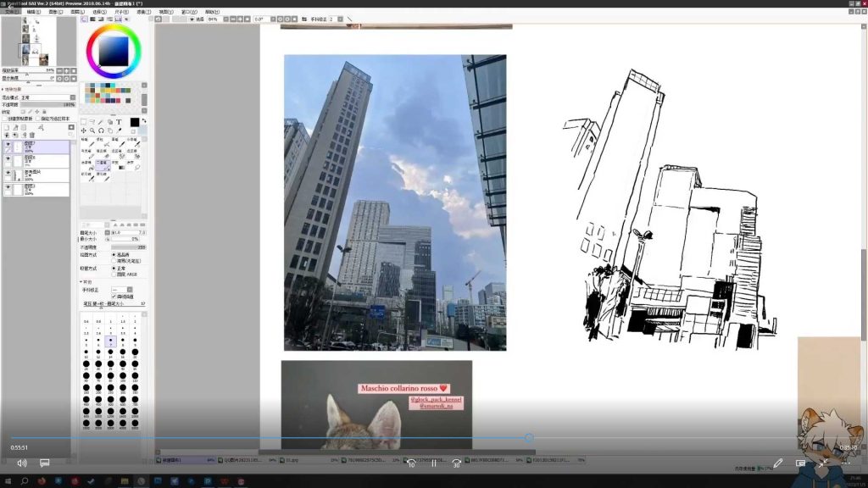The width and height of the screenshot is (868, 488).
Task: Zoom out navigator with minus button
Action: (x=59, y=71)
